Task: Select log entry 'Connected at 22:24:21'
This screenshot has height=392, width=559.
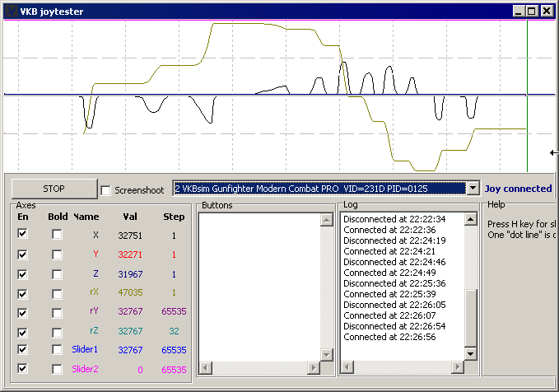Action: point(389,251)
